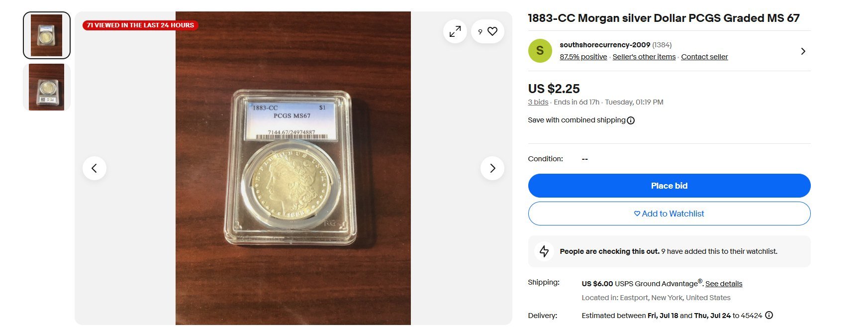The width and height of the screenshot is (868, 327).
Task: Click 'Contact seller' link
Action: [x=704, y=57]
